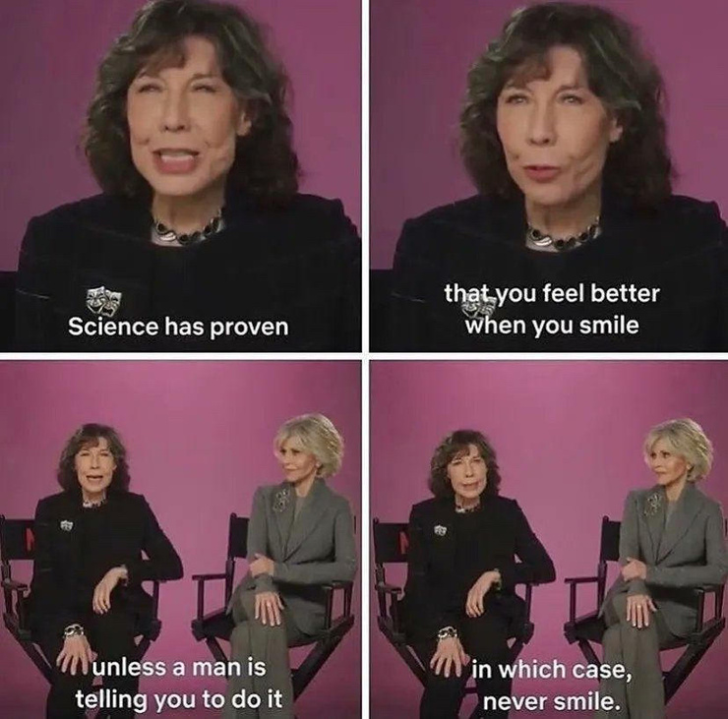The width and height of the screenshot is (728, 719).
Task: Click the red N logo on bottom-left chair
Action: [30, 539]
